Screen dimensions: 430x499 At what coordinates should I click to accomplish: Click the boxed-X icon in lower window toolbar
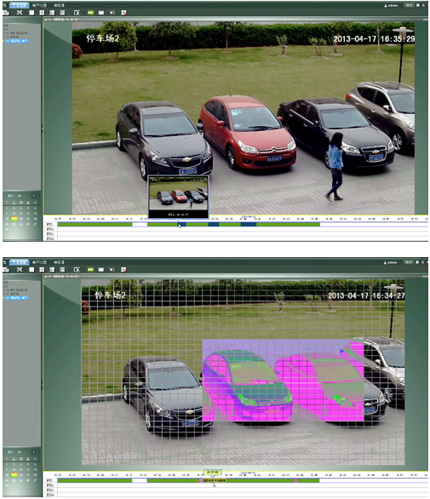[77, 269]
